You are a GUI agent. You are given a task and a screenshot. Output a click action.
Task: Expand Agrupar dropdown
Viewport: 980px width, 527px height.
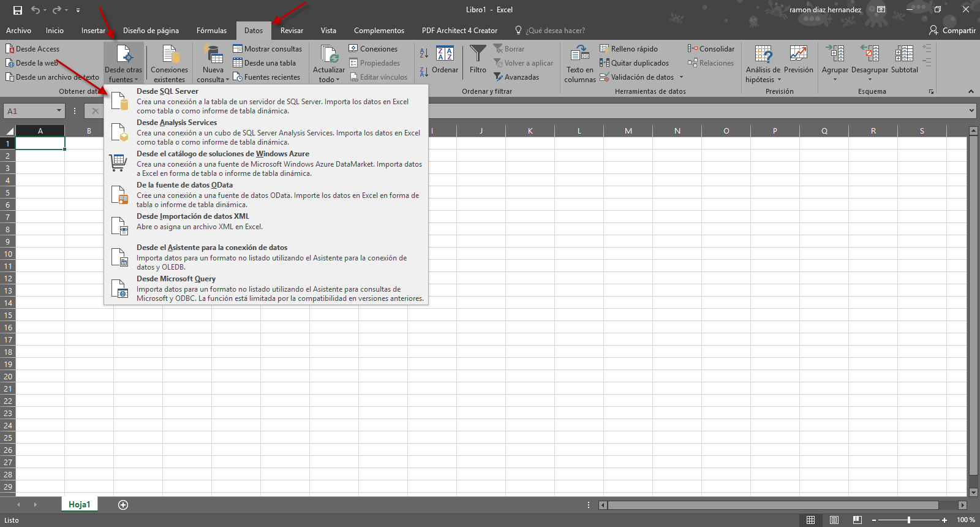tap(835, 64)
